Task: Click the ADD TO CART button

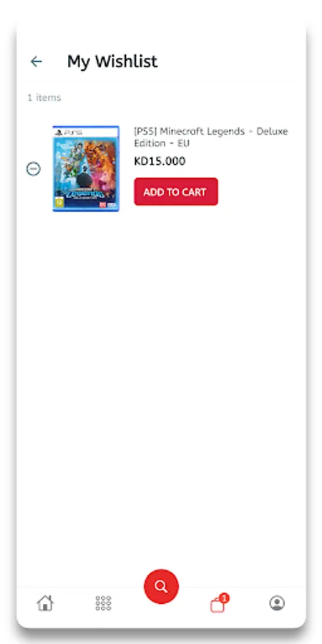Action: click(176, 192)
